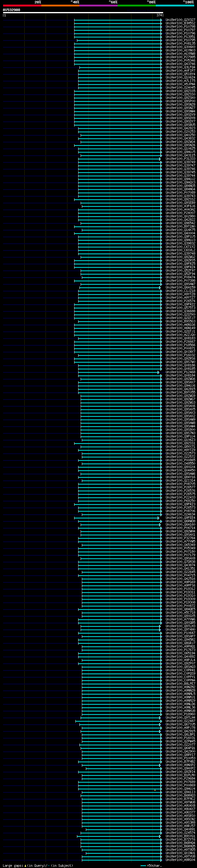The width and height of the screenshot is (197, 868).
Task: Select hit UniRef100_B9SYG1
Action: (x=180, y=836)
